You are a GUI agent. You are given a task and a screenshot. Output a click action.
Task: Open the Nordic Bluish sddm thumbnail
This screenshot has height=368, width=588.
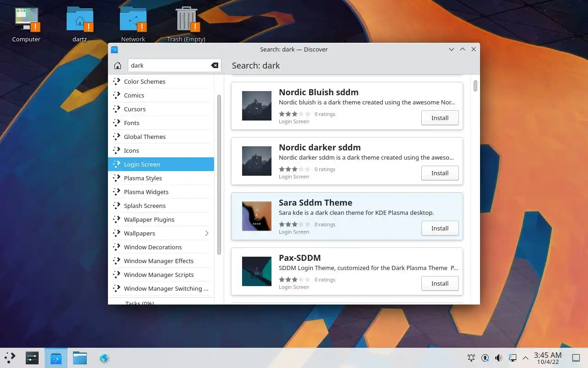(x=257, y=106)
